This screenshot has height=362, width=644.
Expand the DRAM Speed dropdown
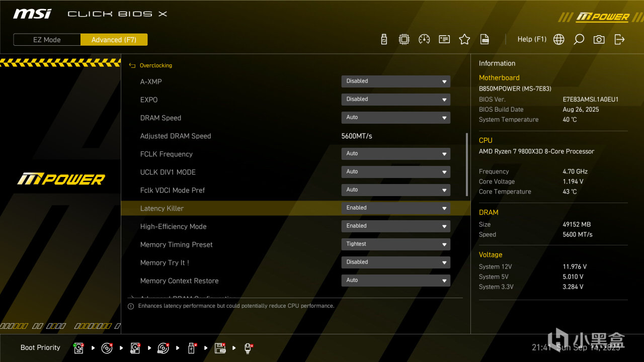pos(396,118)
